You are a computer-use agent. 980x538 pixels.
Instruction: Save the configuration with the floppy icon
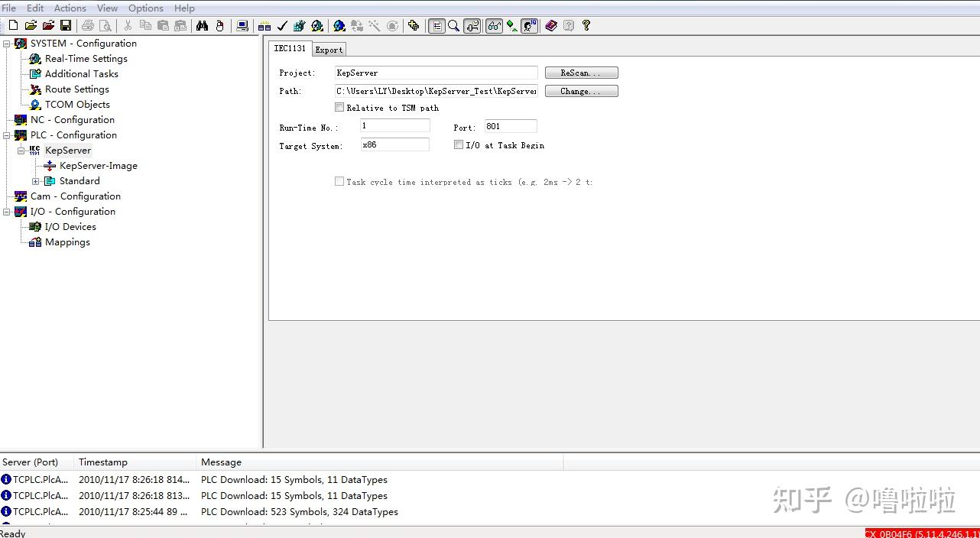click(x=66, y=25)
